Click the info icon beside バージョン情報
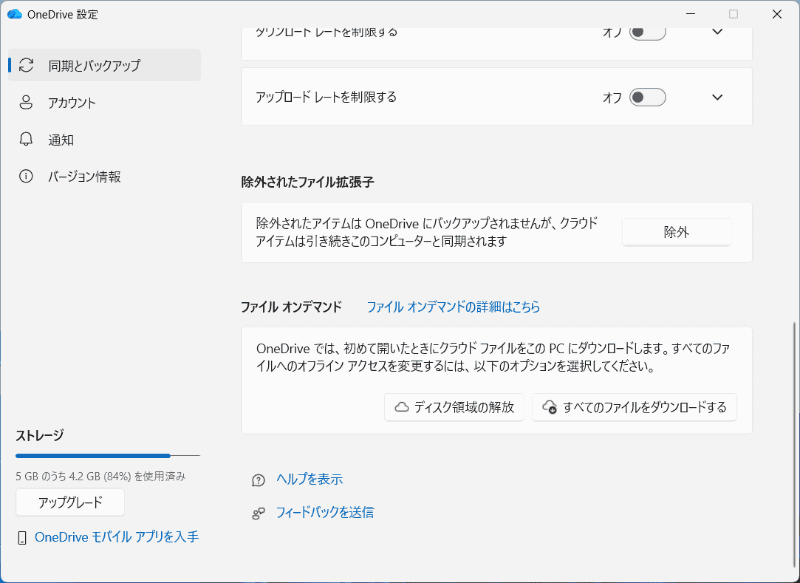Image resolution: width=800 pixels, height=583 pixels. [26, 176]
